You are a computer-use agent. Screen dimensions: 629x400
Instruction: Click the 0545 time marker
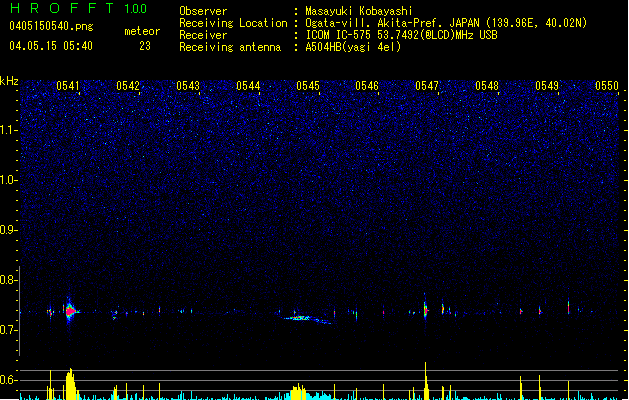[x=308, y=86]
